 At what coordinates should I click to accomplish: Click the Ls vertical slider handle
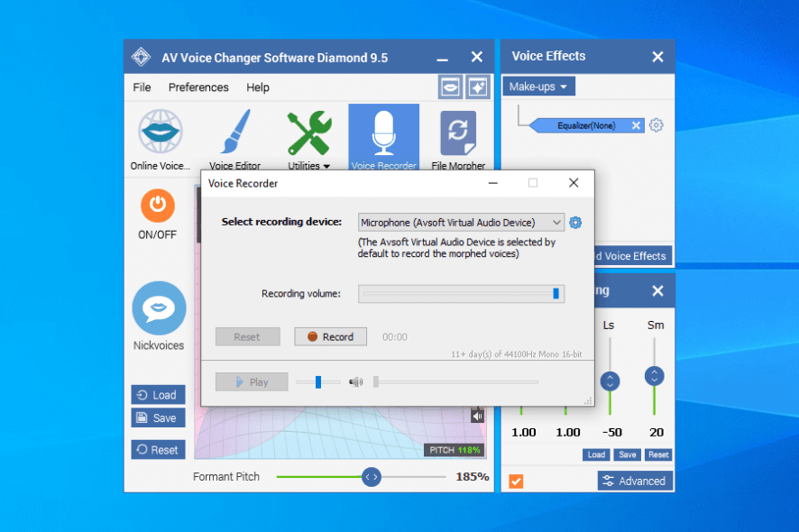[610, 381]
